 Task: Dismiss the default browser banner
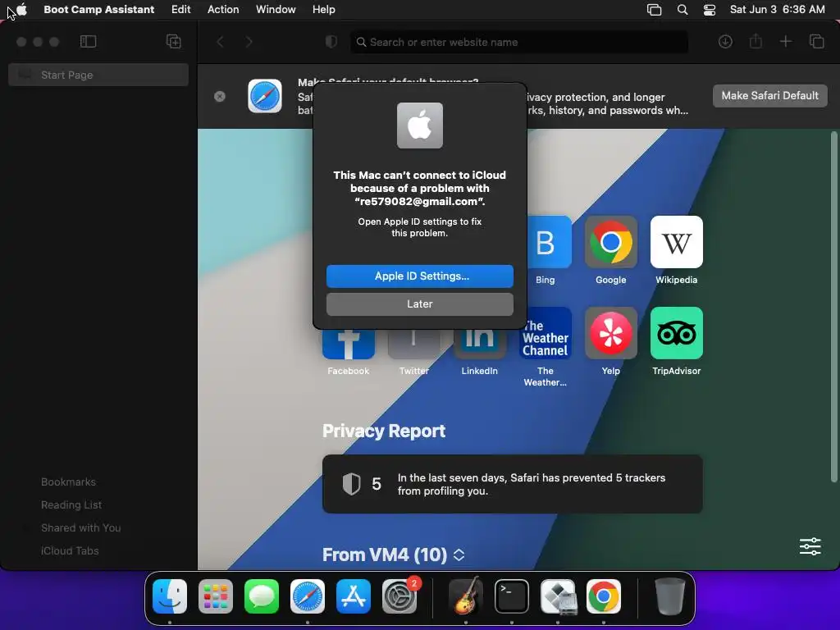click(220, 97)
